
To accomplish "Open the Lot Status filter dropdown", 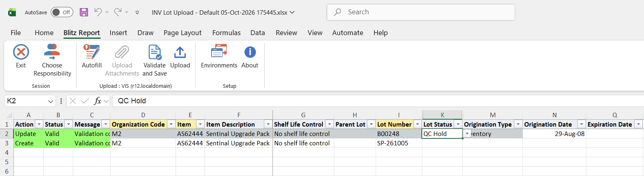I will click(458, 124).
